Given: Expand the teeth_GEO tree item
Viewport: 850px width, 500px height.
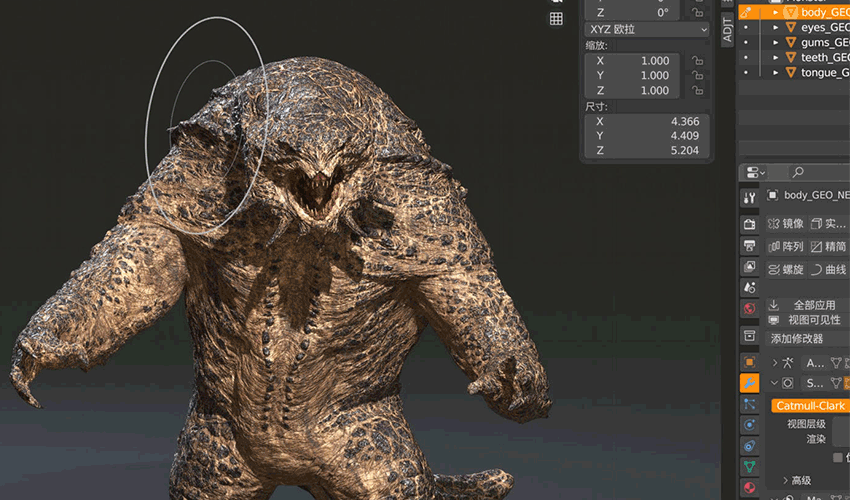Looking at the screenshot, I should (776, 57).
